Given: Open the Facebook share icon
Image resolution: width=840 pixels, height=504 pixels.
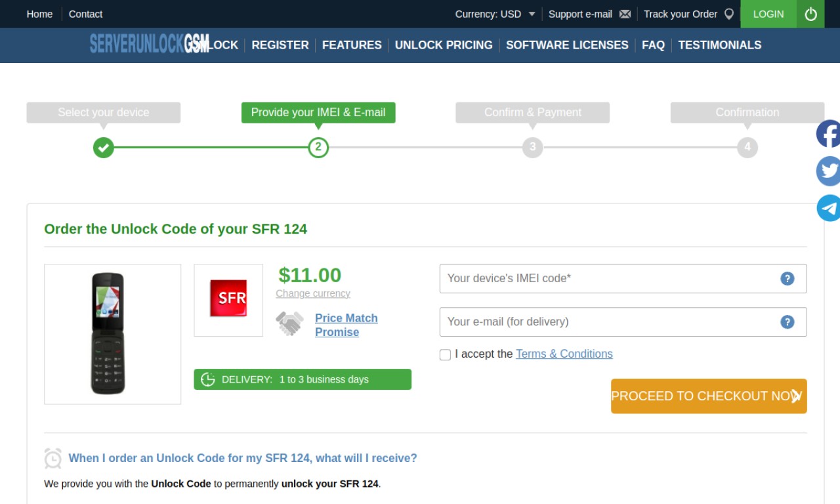Looking at the screenshot, I should click(x=828, y=134).
